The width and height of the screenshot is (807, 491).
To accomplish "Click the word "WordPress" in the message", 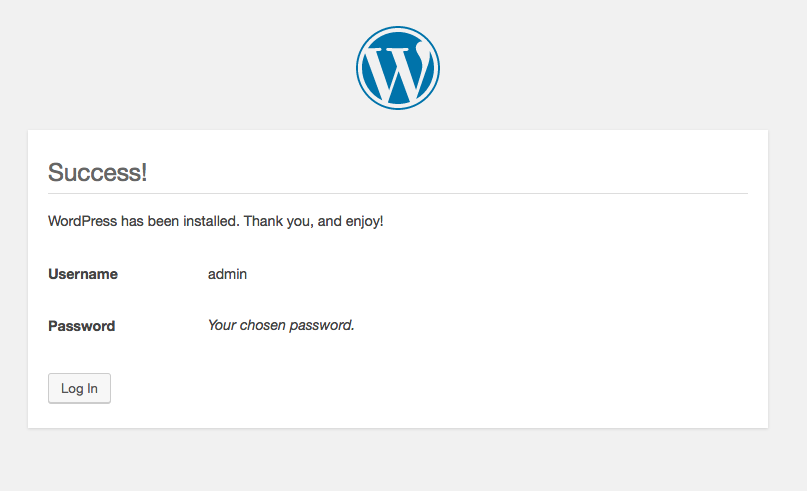I will coord(82,221).
